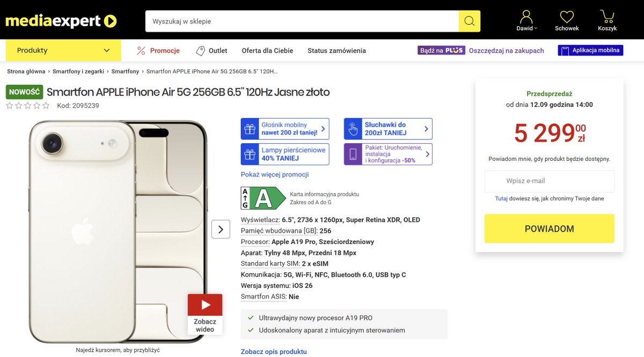Click the Przedsprzedaż label
The image size is (644, 357).
point(550,93)
